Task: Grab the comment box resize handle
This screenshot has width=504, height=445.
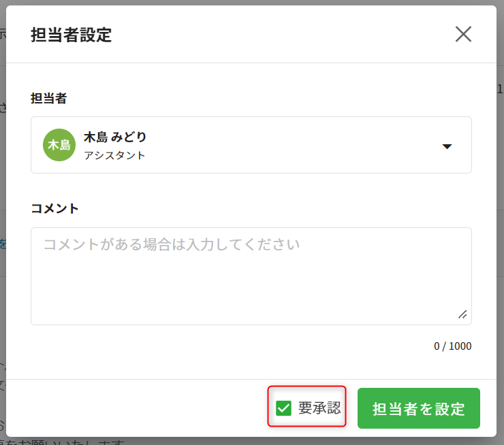Action: coord(462,314)
